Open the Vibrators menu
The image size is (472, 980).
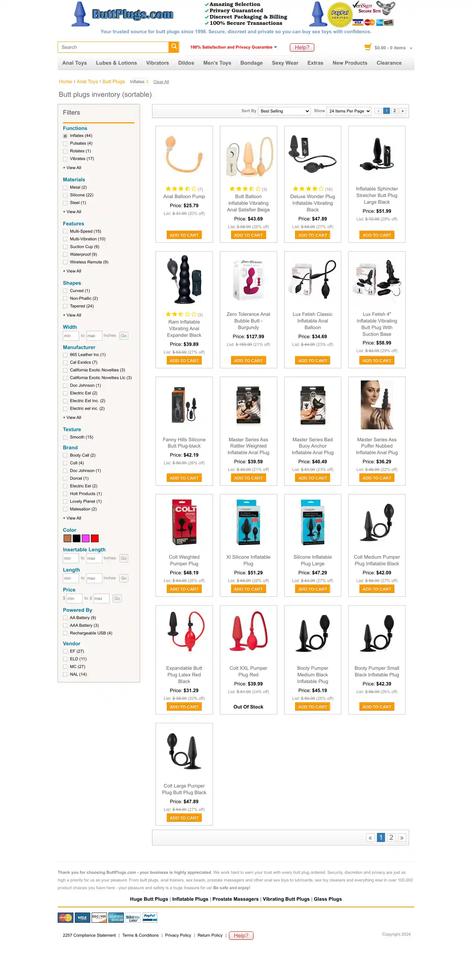pyautogui.click(x=157, y=63)
